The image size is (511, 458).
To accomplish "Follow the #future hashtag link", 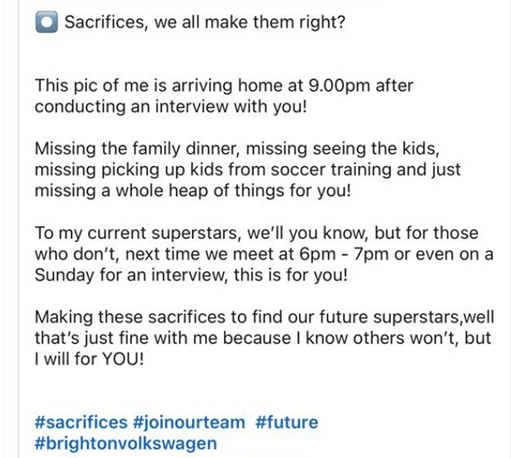I will [x=287, y=422].
